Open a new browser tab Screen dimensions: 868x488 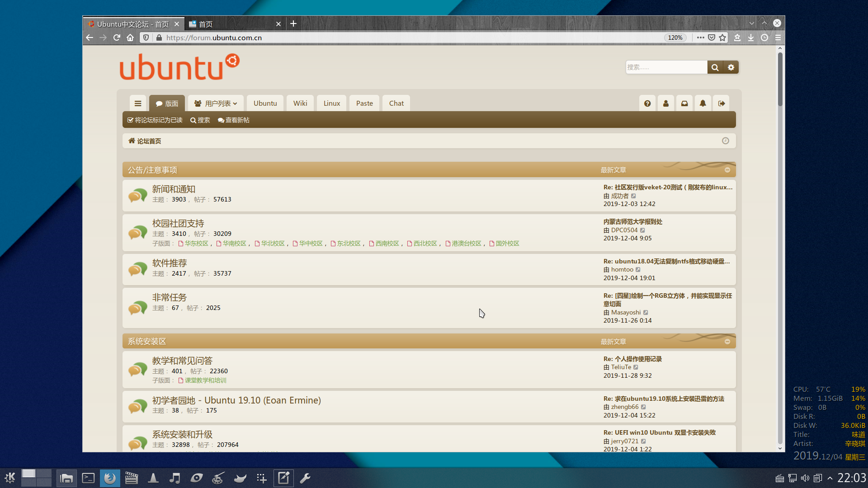(x=293, y=23)
